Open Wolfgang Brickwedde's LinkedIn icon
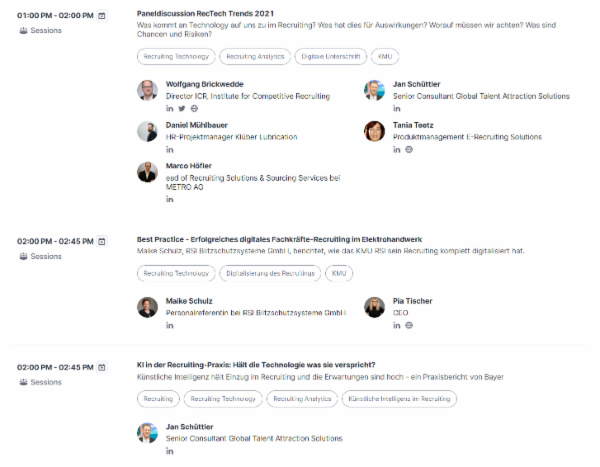This screenshot has width=600, height=467. (170, 108)
